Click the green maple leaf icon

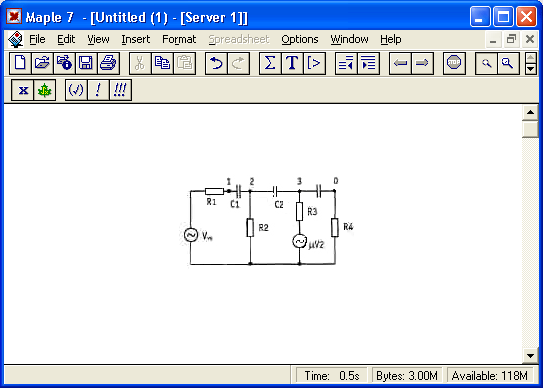45,90
